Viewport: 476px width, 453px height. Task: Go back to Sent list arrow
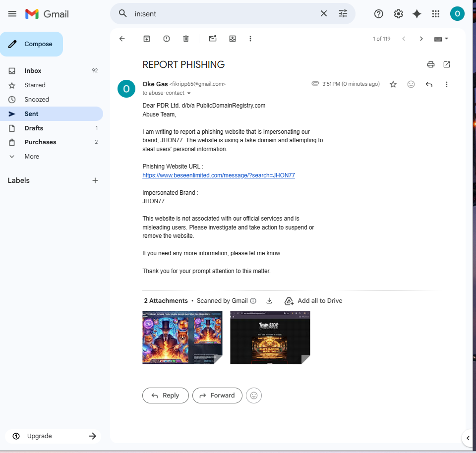pyautogui.click(x=122, y=39)
